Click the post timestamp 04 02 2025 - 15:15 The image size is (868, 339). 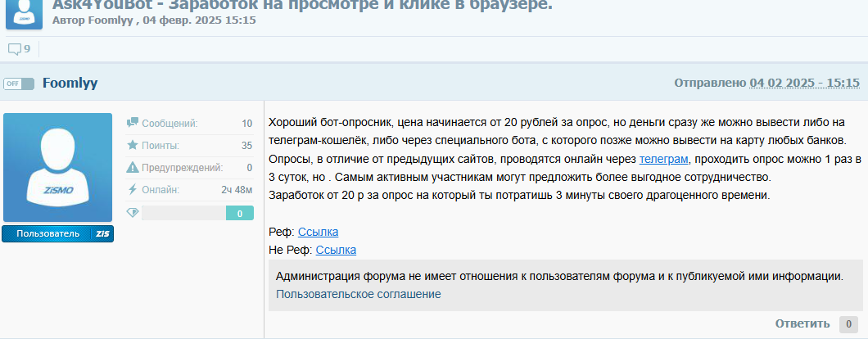pyautogui.click(x=804, y=83)
